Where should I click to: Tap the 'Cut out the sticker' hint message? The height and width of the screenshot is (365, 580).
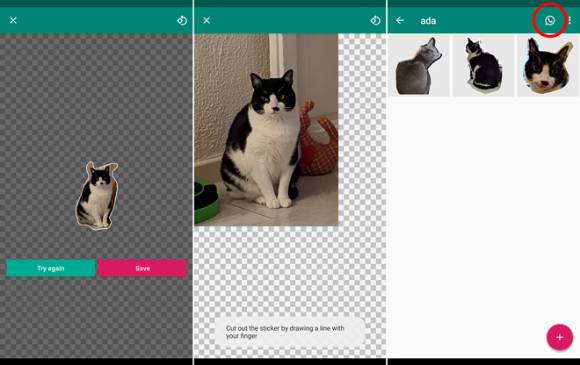point(290,332)
